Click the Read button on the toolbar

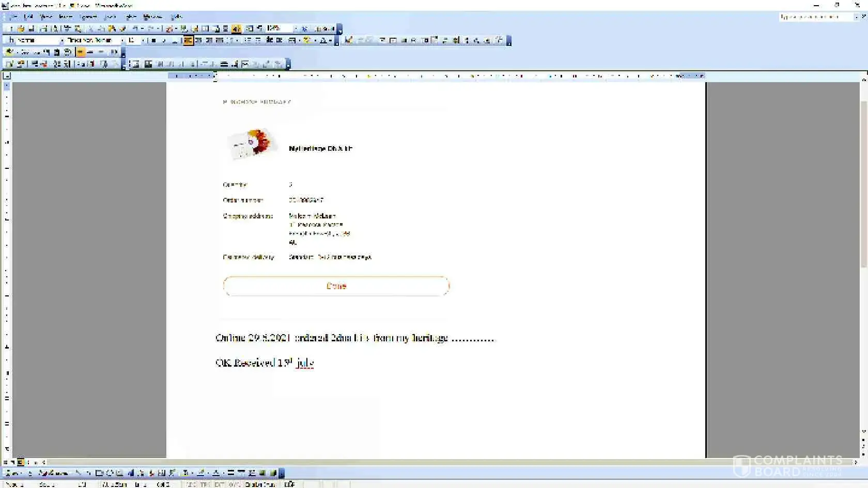click(x=324, y=28)
